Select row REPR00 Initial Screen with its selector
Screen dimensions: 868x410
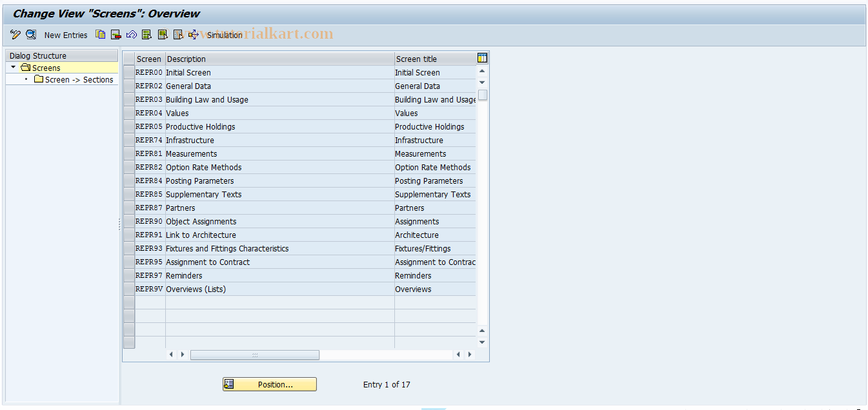click(129, 72)
